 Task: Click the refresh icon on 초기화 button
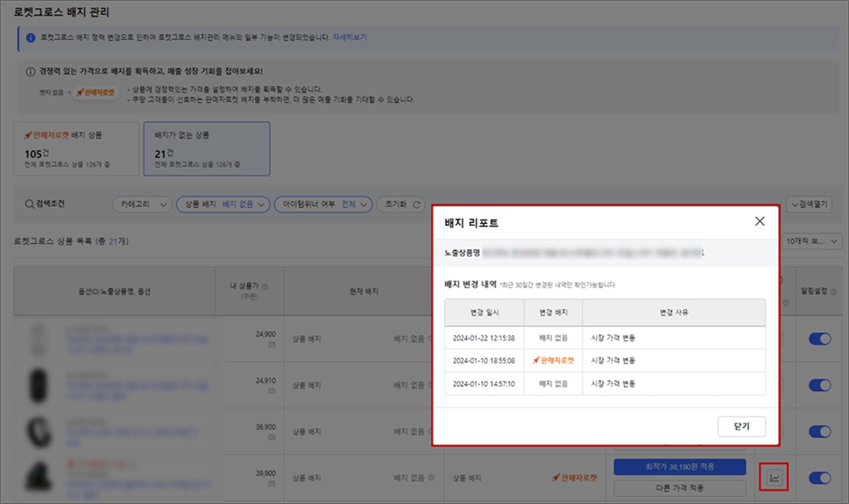(x=416, y=204)
